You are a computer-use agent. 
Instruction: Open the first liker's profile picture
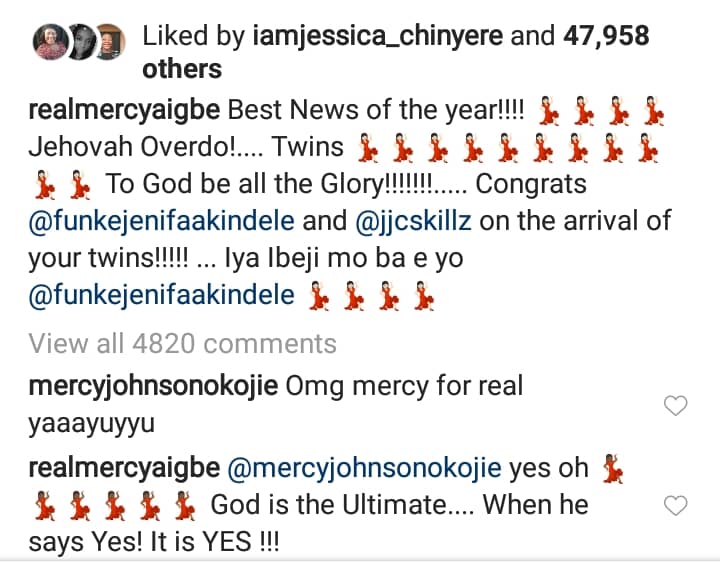click(50, 42)
